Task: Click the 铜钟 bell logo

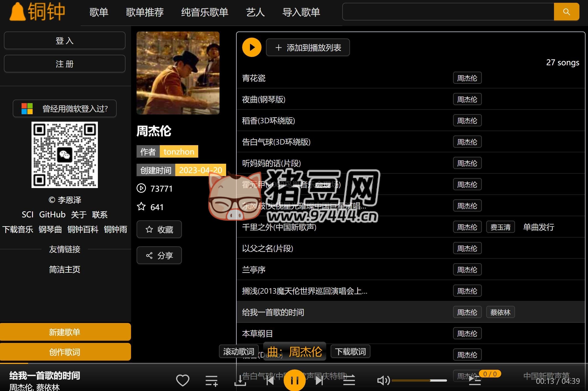Action: tap(37, 11)
